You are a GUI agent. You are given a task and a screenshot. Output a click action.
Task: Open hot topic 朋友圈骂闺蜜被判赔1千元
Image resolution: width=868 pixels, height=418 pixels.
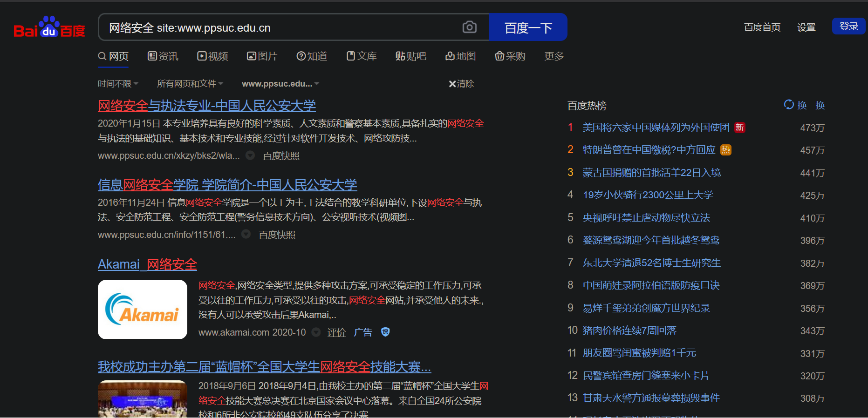pos(640,353)
